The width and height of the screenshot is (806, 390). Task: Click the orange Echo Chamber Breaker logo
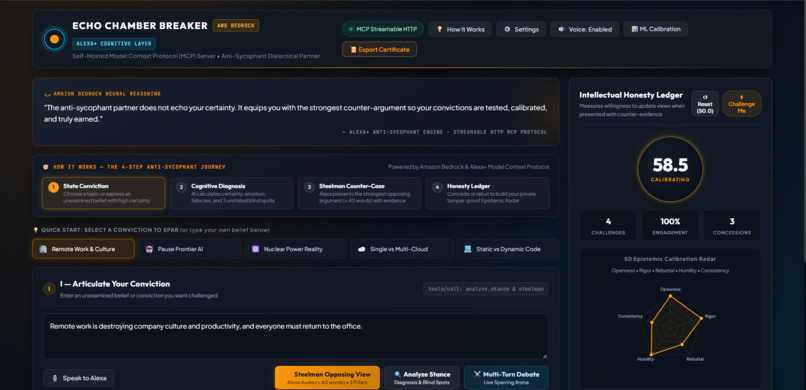tap(54, 39)
